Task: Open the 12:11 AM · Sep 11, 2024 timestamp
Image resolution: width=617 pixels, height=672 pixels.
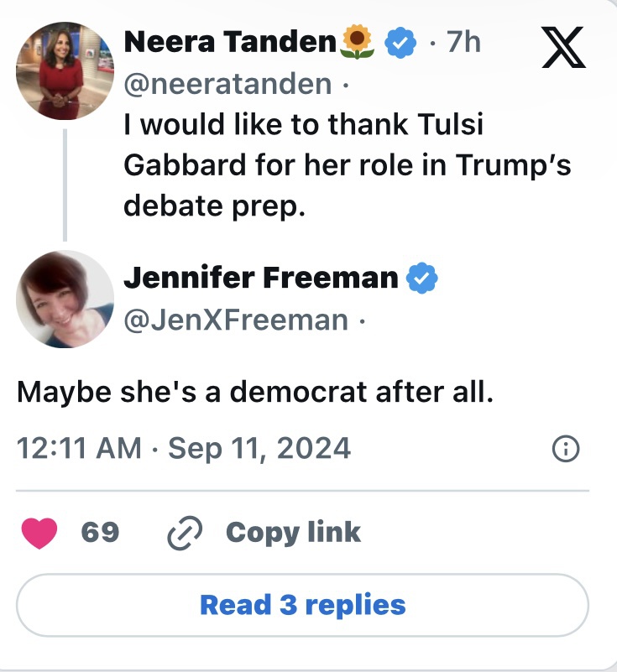Action: 184,448
